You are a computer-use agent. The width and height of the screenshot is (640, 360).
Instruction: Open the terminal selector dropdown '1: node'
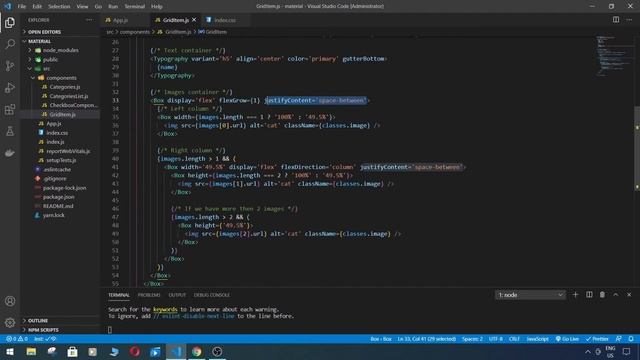[x=530, y=295]
